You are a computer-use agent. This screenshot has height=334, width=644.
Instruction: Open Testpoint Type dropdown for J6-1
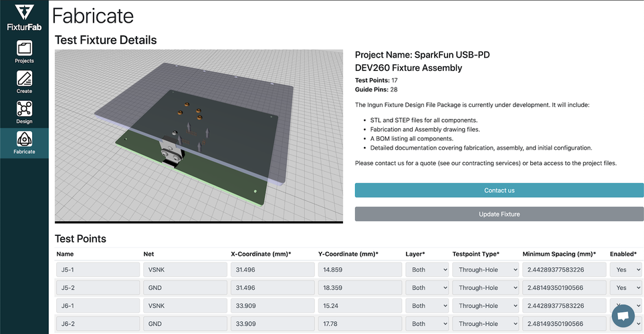486,306
